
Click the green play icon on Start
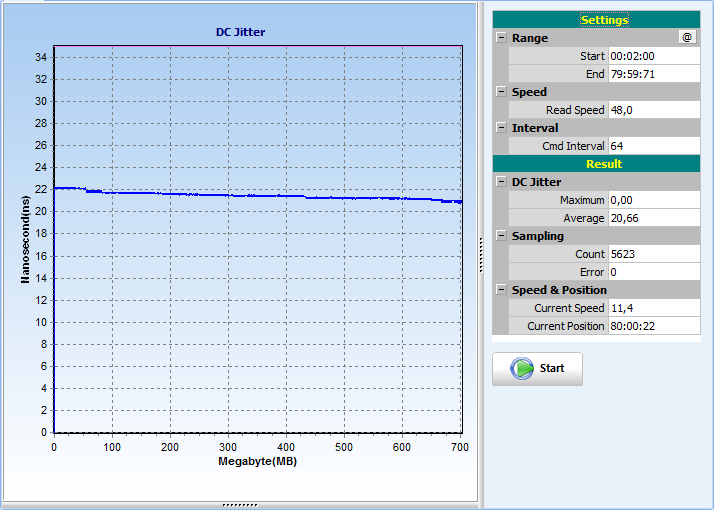(522, 368)
